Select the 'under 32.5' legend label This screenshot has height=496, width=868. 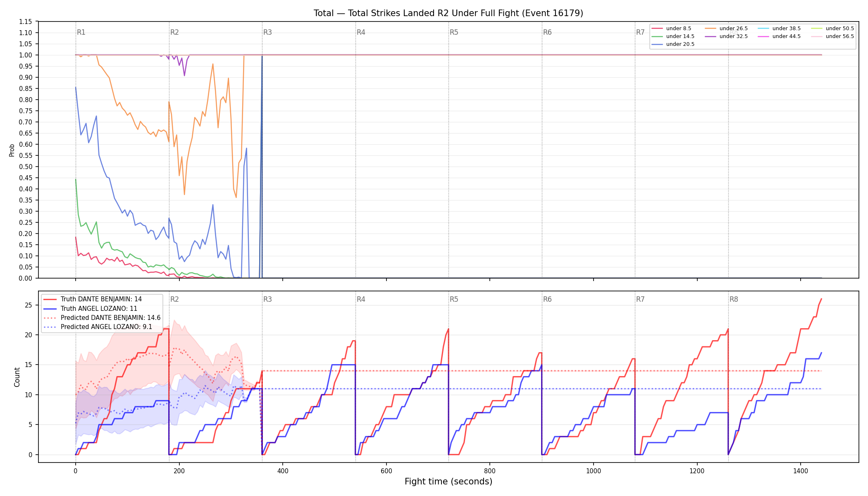coord(733,36)
